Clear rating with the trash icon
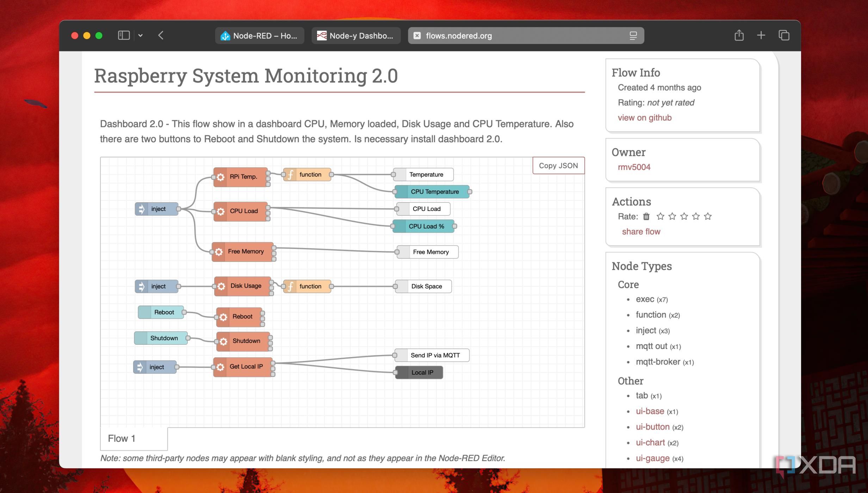Image resolution: width=868 pixels, height=493 pixels. [x=646, y=216]
